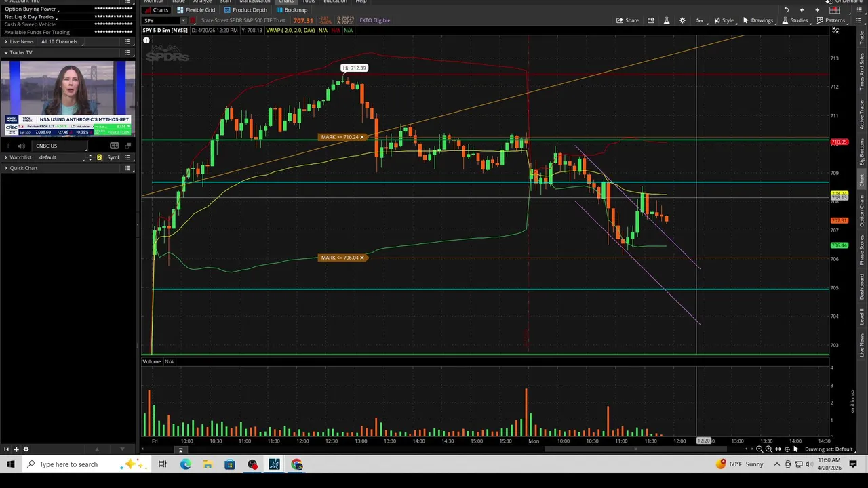
Task: Open the Edit studies flask icon
Action: pos(667,20)
